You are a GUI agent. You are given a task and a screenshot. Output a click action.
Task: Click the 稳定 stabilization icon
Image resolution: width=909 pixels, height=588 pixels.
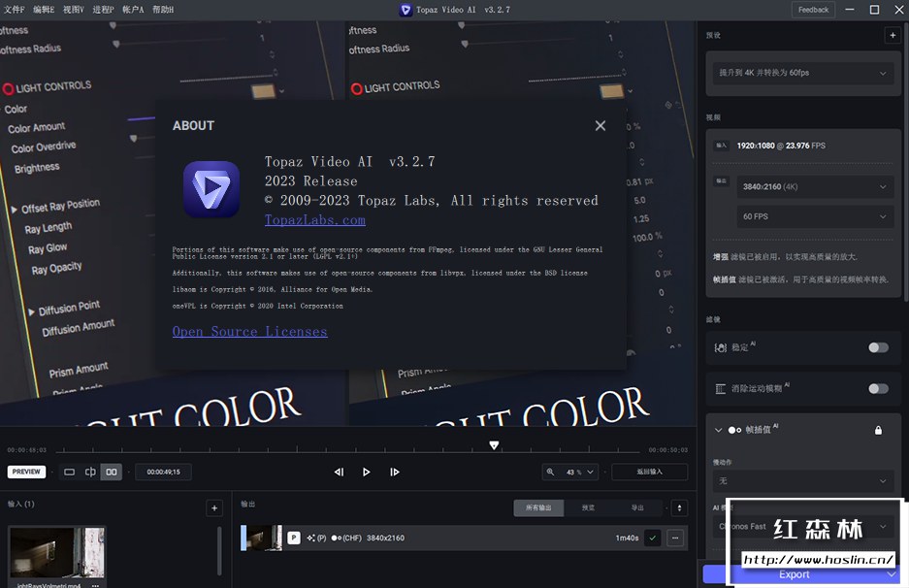(x=721, y=347)
